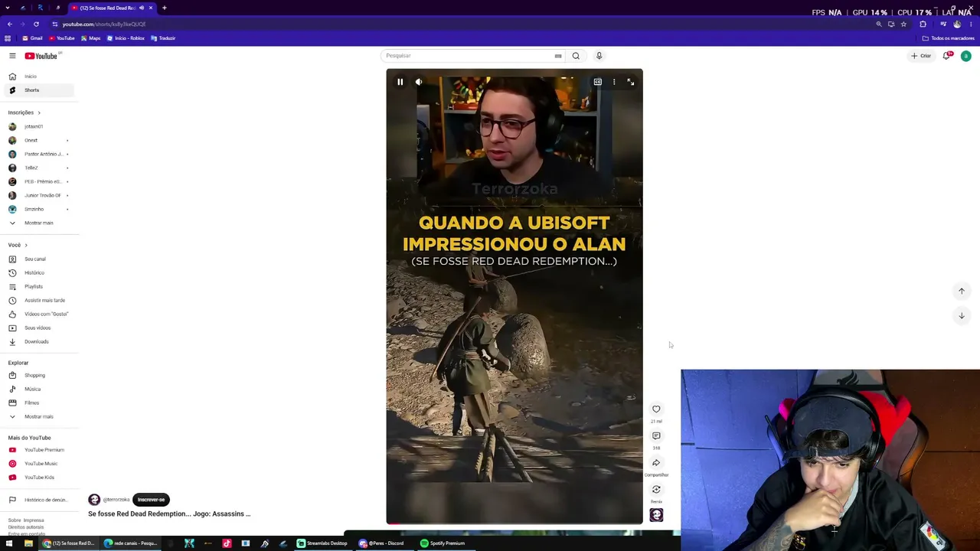Open the Short's sound avatar thumbnail
The image size is (980, 551).
coord(656,515)
